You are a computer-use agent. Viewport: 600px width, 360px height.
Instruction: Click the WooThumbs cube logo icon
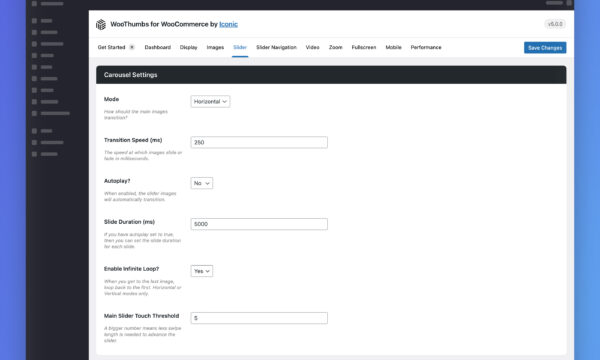coord(101,24)
